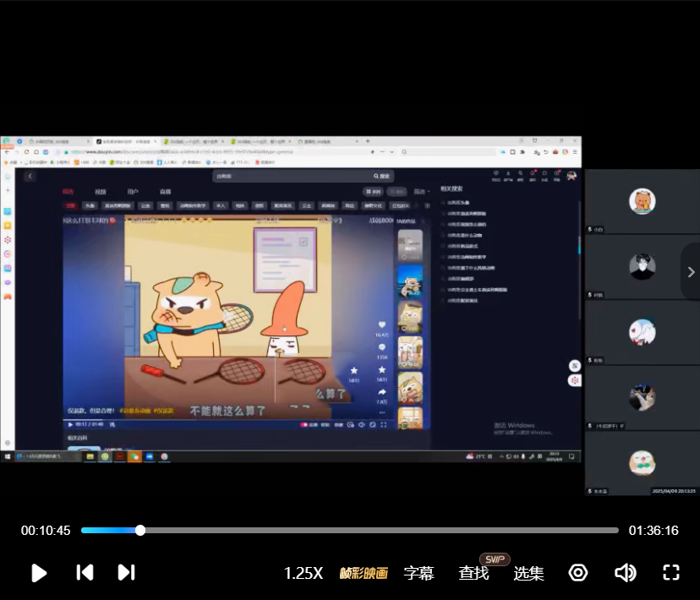This screenshot has width=700, height=600.
Task: Open the player settings ring icon
Action: click(578, 572)
